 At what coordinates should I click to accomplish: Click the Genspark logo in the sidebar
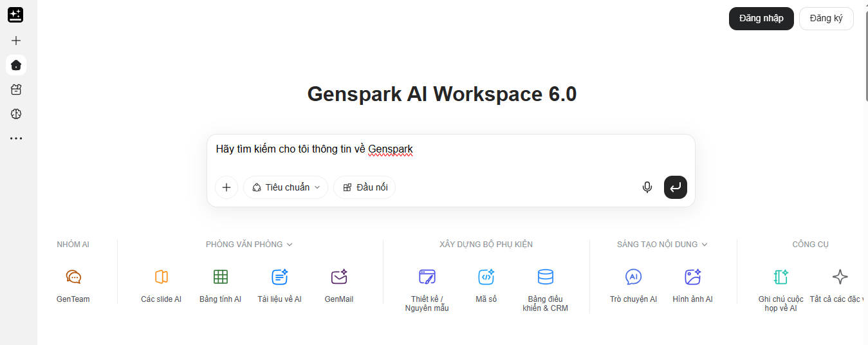tap(16, 15)
